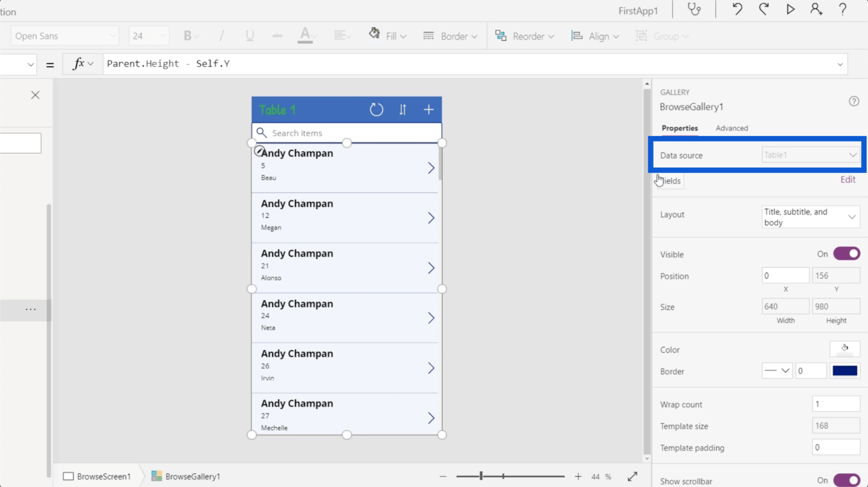Open the Layout dropdown

[810, 217]
